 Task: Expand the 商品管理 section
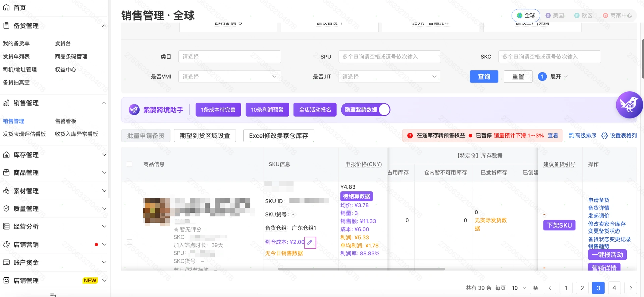point(104,172)
